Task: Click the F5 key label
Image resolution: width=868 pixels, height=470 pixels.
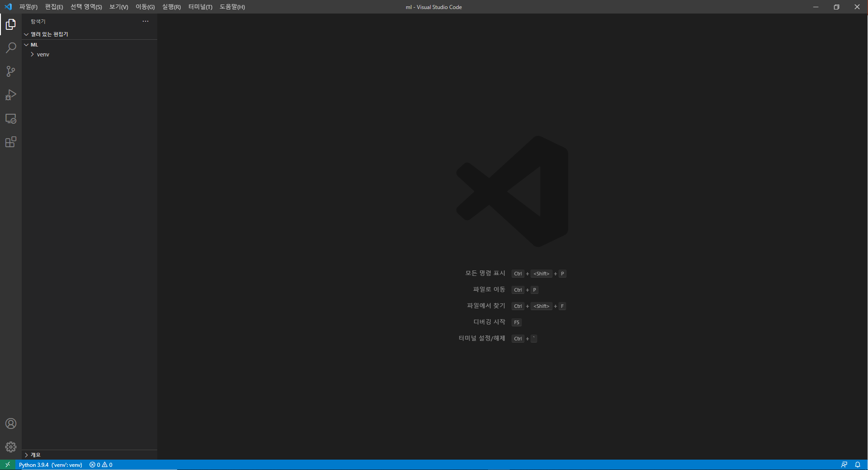Action: pyautogui.click(x=516, y=322)
